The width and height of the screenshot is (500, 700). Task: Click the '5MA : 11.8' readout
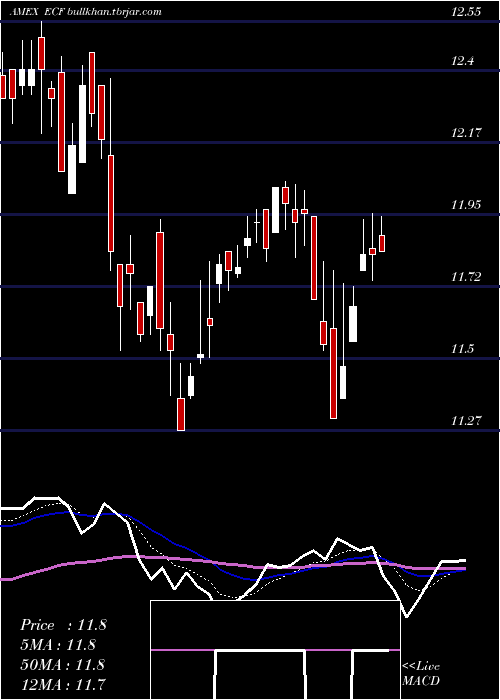tap(58, 645)
